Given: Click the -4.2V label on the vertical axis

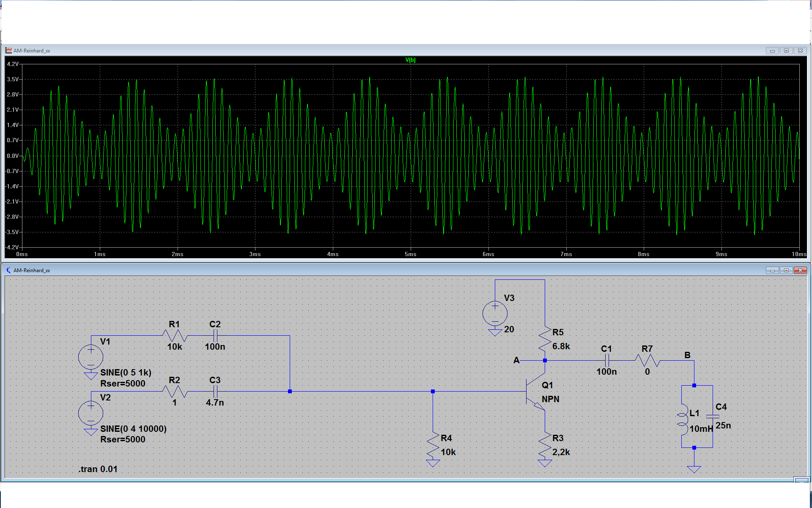Looking at the screenshot, I should click(x=12, y=247).
